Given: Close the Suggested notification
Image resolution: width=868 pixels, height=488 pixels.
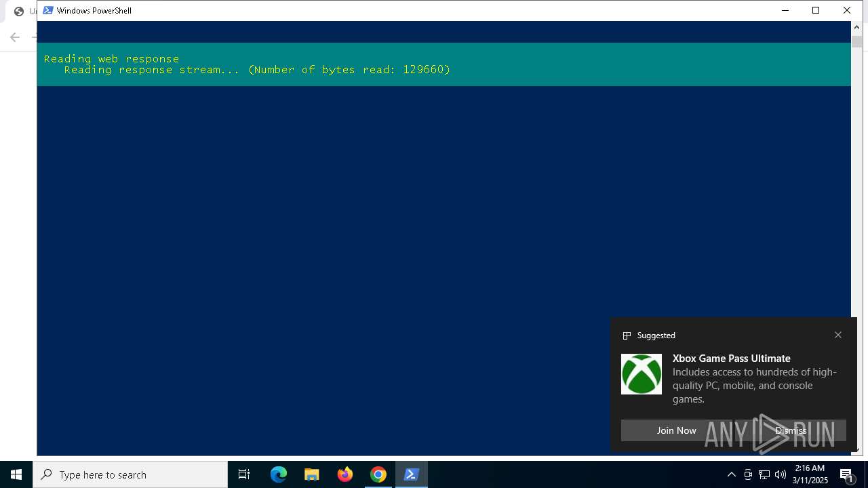Looking at the screenshot, I should (x=838, y=335).
